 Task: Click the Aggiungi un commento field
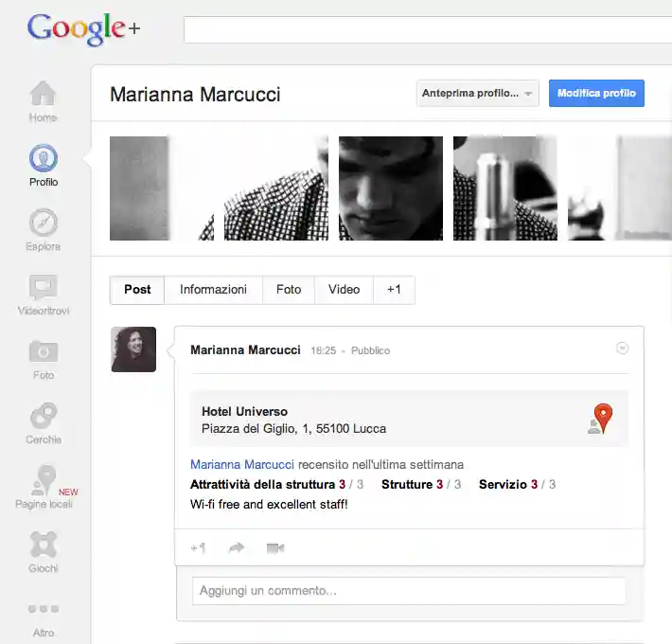(409, 591)
